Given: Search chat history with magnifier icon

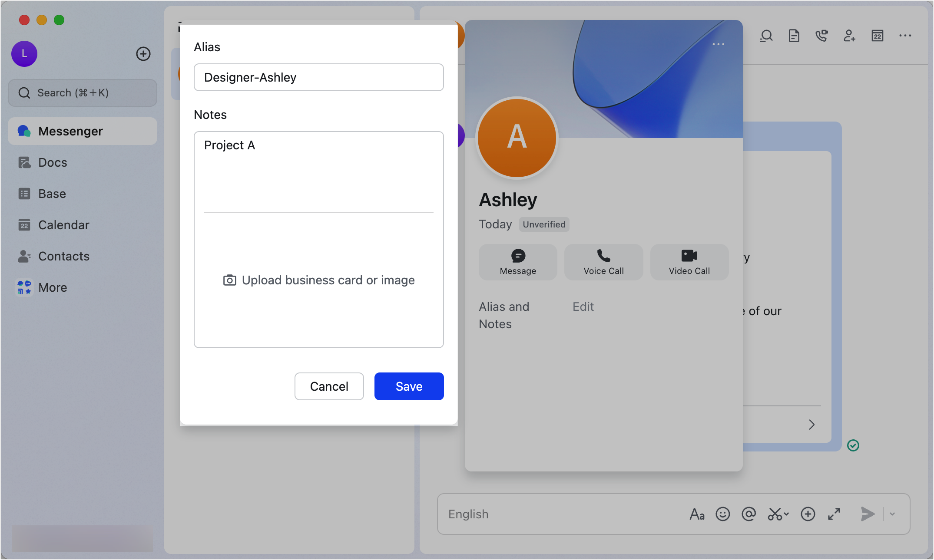Looking at the screenshot, I should 766,36.
